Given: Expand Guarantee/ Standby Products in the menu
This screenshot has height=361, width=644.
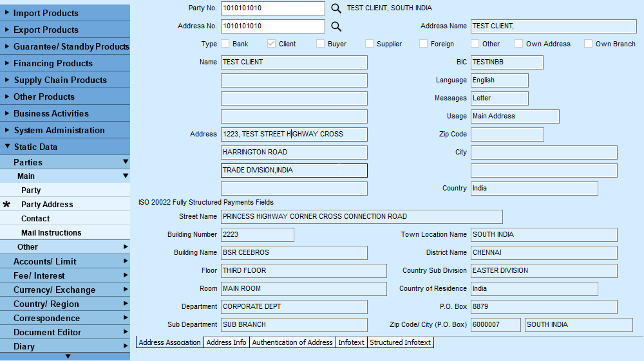Looking at the screenshot, I should click(x=65, y=46).
